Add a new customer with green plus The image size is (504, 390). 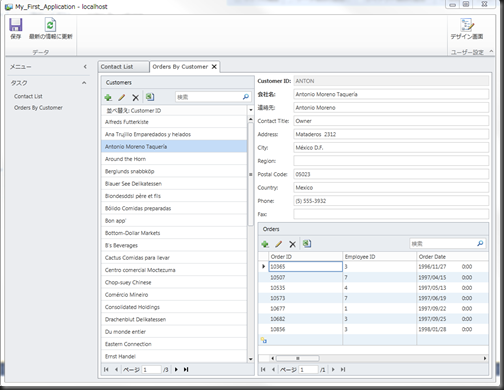coord(108,97)
